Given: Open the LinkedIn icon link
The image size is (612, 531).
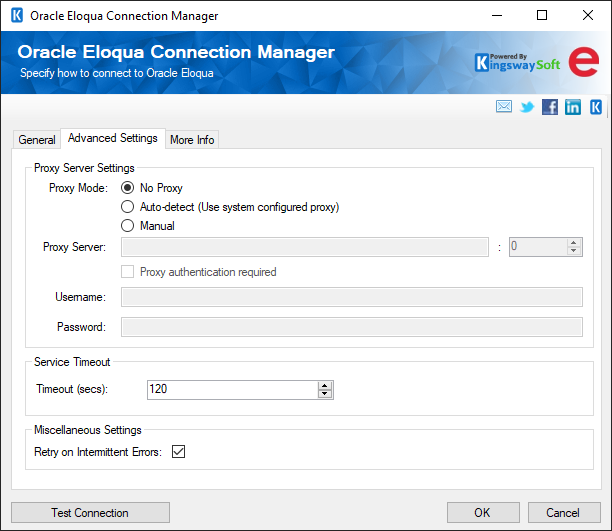Looking at the screenshot, I should click(x=573, y=107).
